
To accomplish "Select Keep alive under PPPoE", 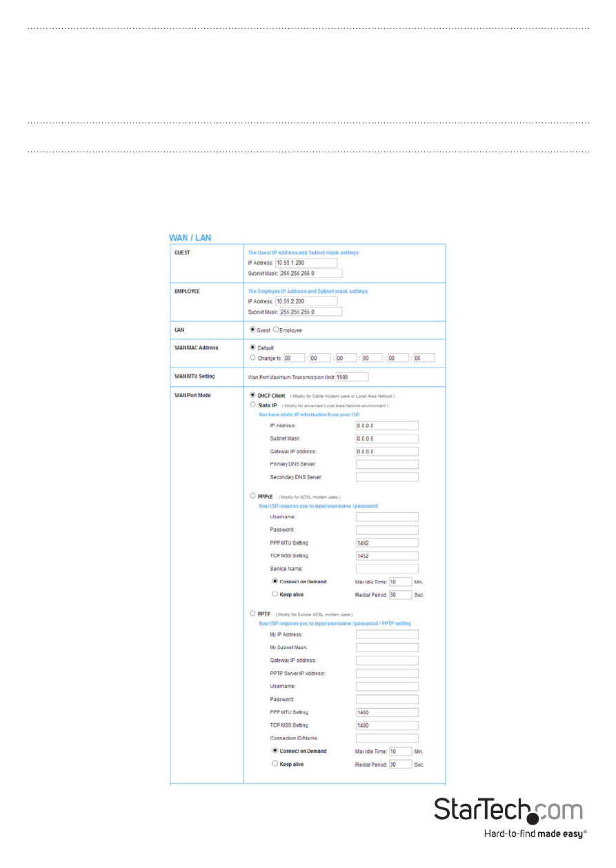I will [x=275, y=594].
